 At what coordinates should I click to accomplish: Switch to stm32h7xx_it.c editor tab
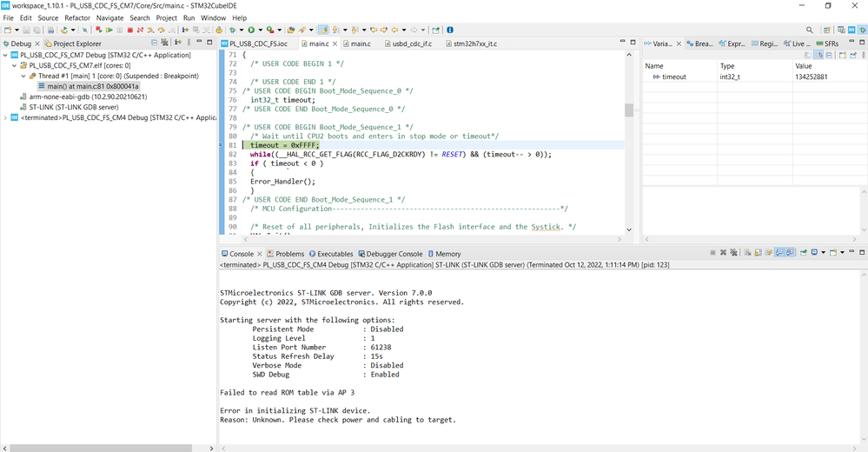(x=471, y=43)
